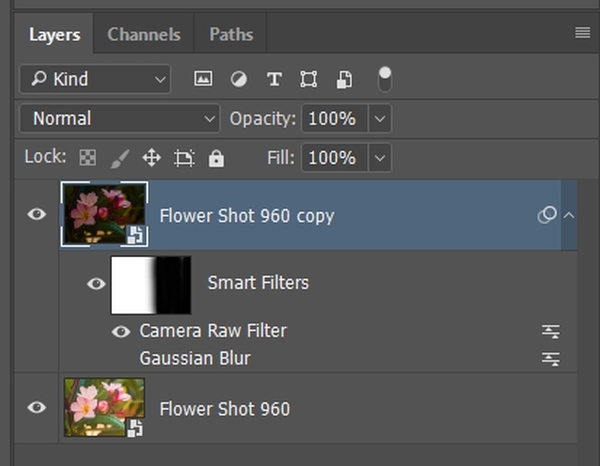Filter layers by smart object icon

coord(343,79)
